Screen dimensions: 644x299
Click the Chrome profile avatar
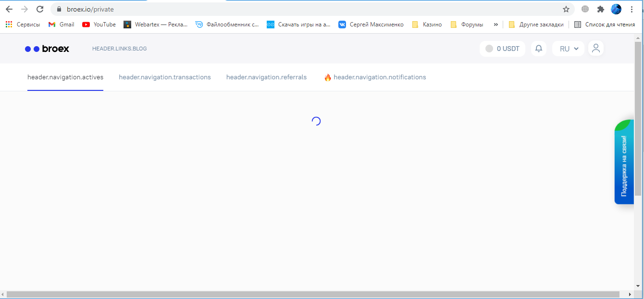pyautogui.click(x=616, y=9)
